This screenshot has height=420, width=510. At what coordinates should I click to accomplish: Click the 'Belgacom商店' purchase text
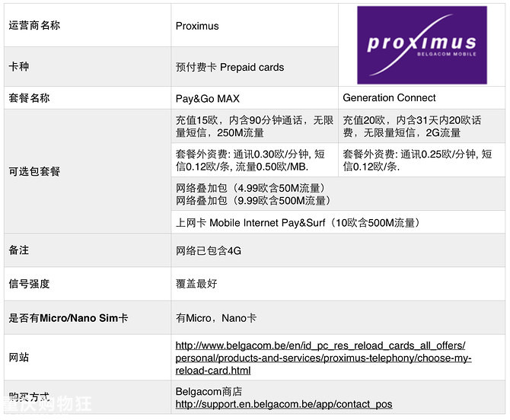click(209, 391)
